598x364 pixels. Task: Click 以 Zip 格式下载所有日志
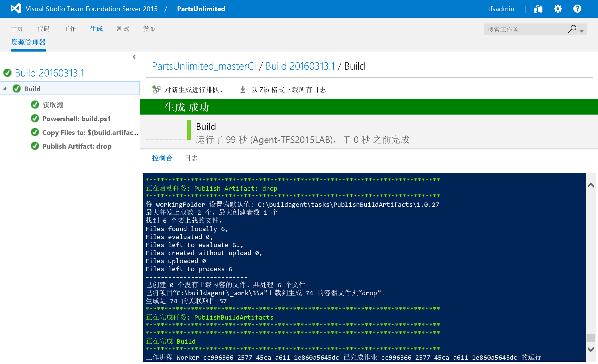(288, 90)
